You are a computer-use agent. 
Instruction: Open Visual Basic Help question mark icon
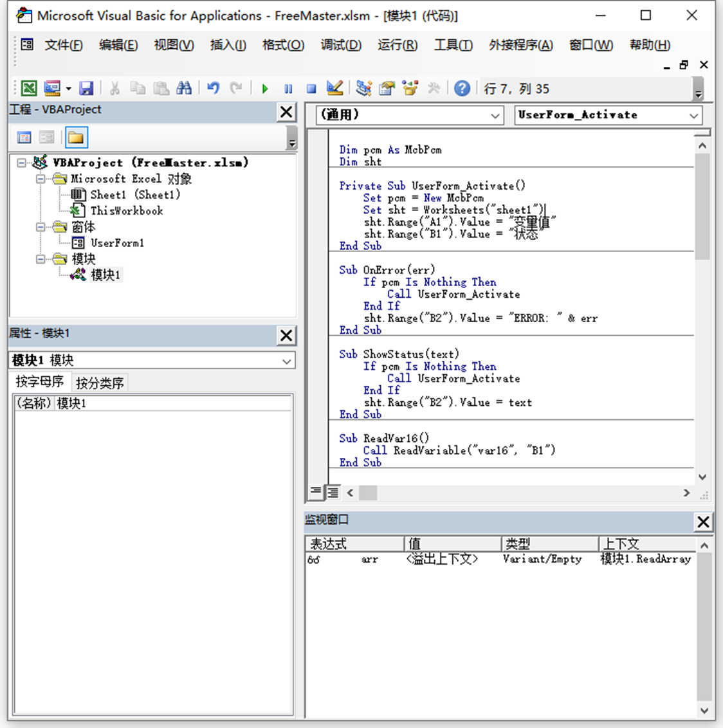[462, 88]
